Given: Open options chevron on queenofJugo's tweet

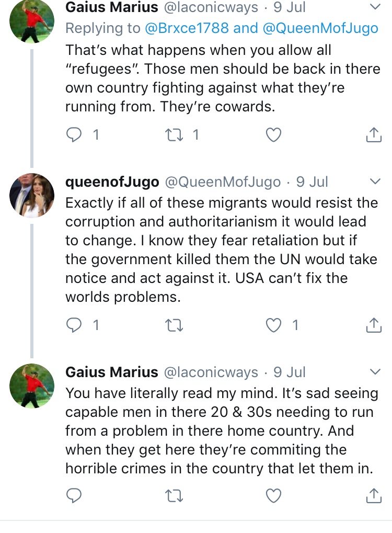Looking at the screenshot, I should click(375, 182).
